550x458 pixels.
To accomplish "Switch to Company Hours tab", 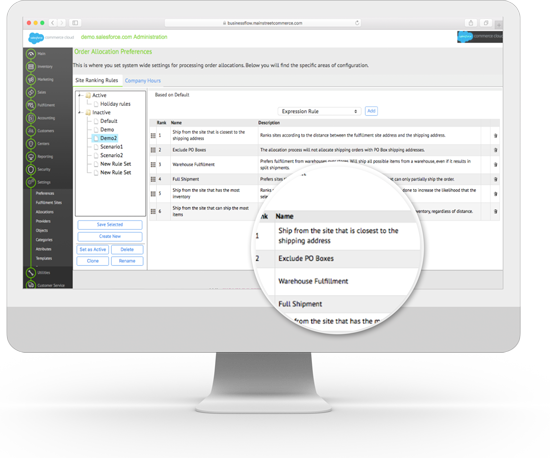I will [x=143, y=81].
